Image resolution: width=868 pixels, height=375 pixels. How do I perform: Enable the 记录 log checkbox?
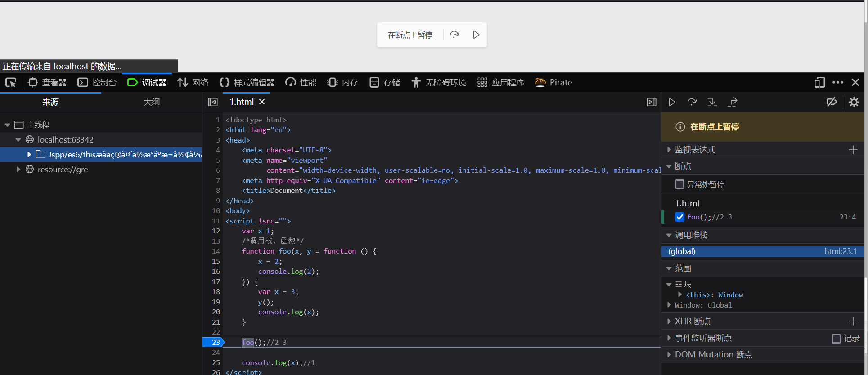click(836, 339)
